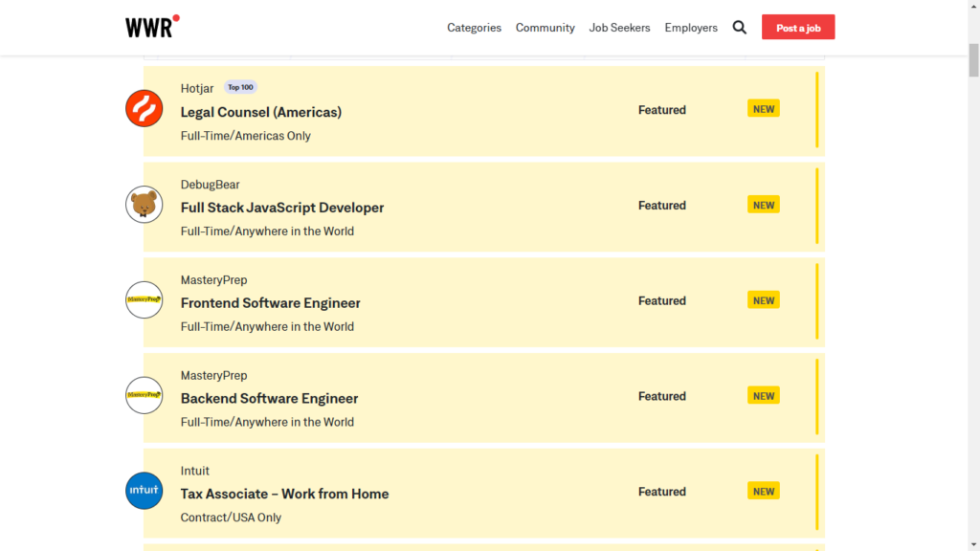Viewport: 980px width, 551px height.
Task: Click the Intuit company logo
Action: [145, 491]
